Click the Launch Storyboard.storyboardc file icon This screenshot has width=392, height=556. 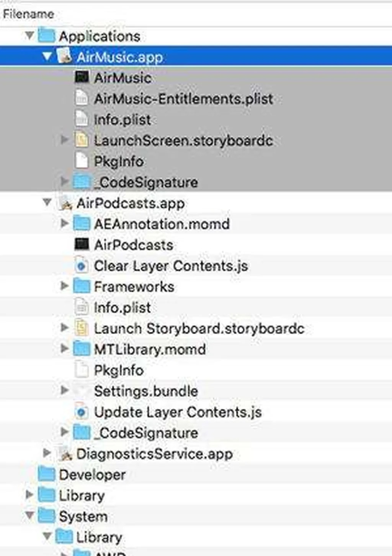[x=82, y=328]
